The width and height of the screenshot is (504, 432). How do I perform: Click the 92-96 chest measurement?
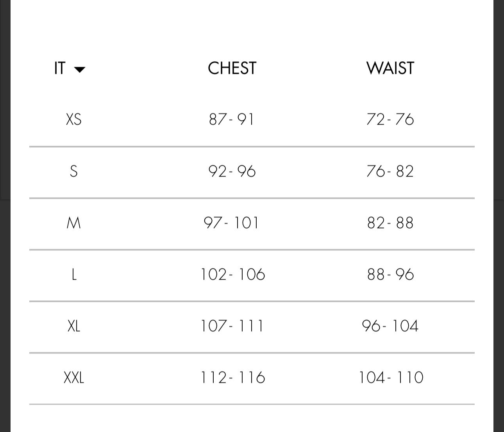pyautogui.click(x=232, y=171)
